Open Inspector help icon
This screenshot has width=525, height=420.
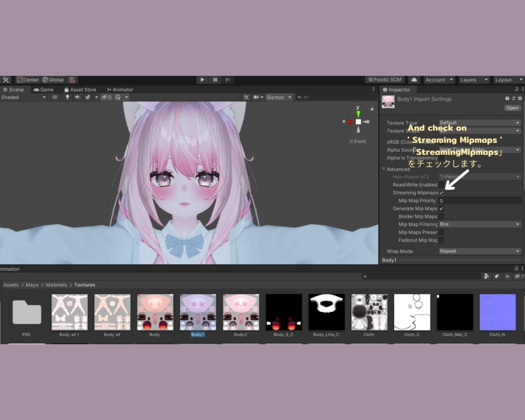point(507,98)
